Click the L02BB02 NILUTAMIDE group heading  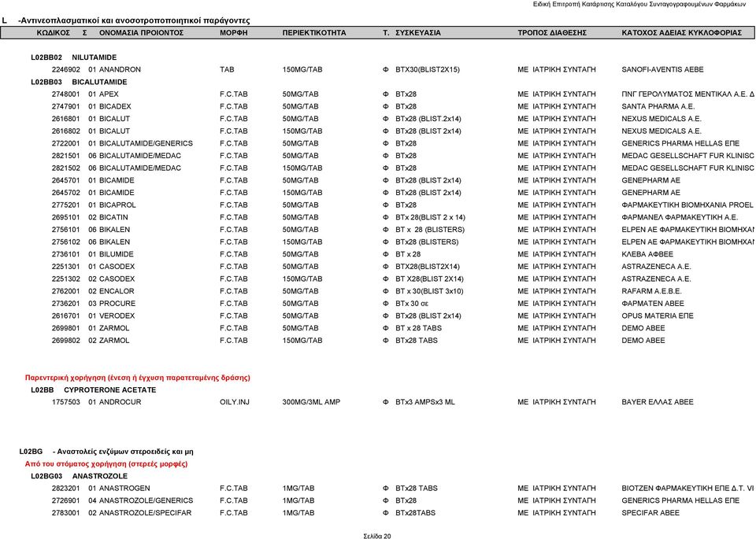tap(74, 57)
